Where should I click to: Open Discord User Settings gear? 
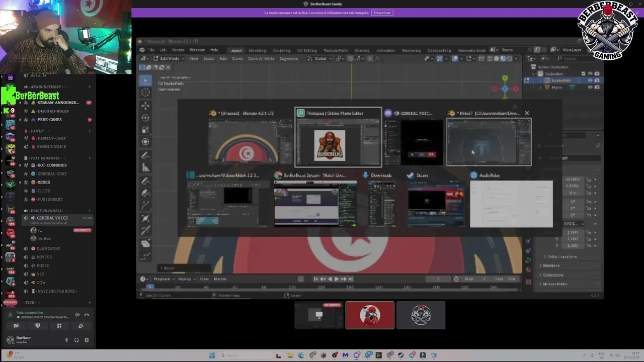pos(87,340)
